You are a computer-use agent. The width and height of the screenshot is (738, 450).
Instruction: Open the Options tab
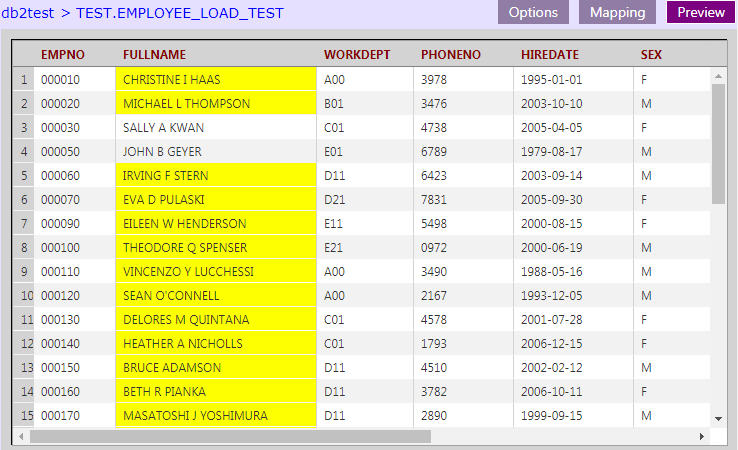point(533,12)
